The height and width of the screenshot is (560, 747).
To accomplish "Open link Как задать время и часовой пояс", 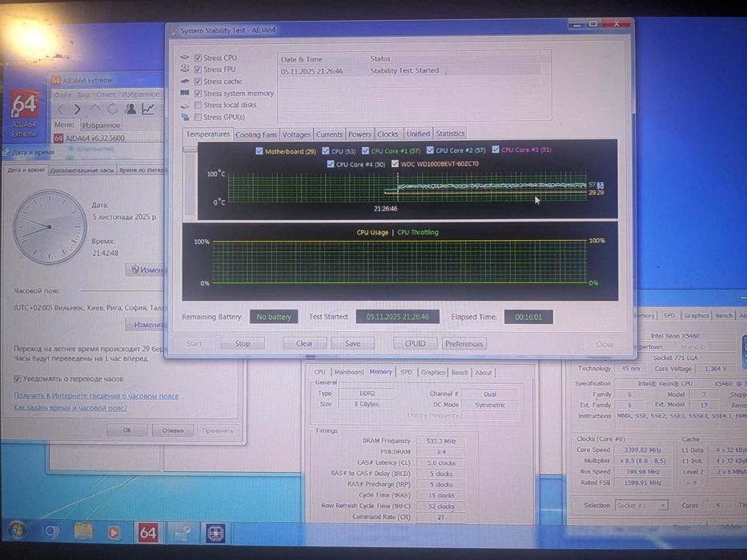I will [70, 408].
